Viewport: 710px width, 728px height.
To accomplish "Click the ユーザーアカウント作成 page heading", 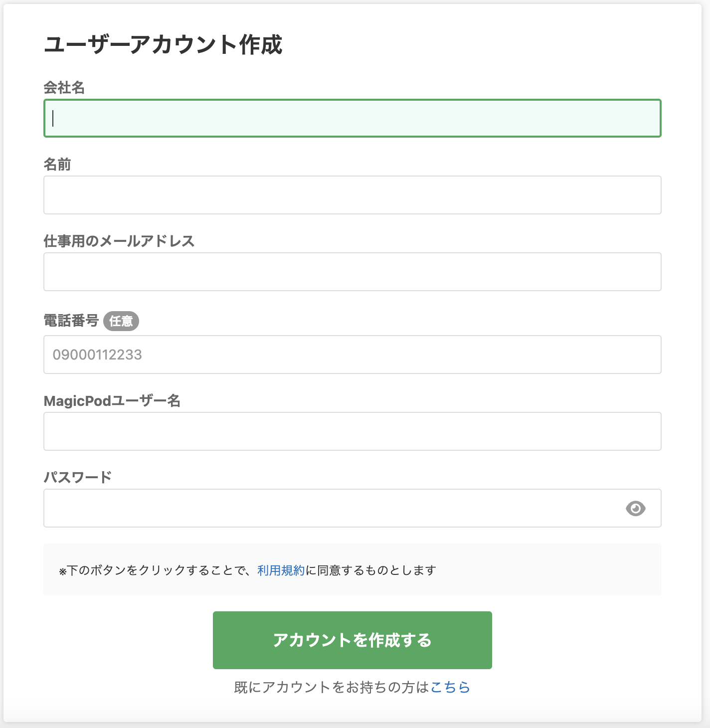I will coord(165,45).
